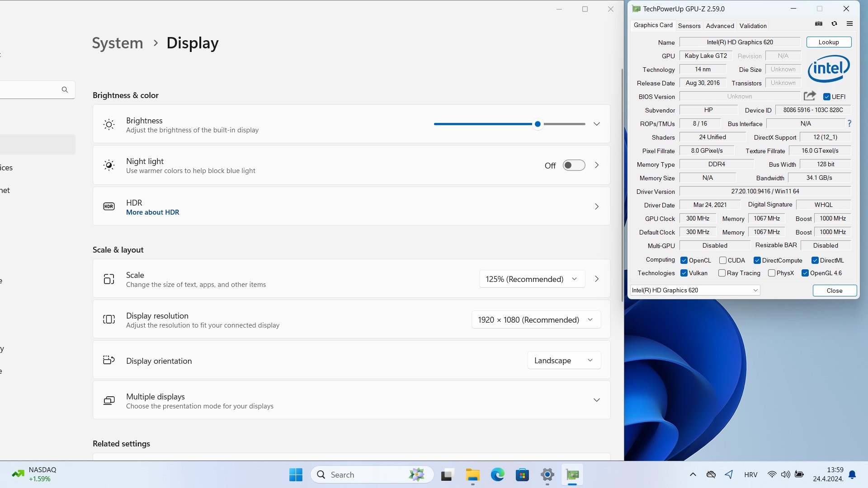Open the clock and date flyout

pyautogui.click(x=828, y=474)
